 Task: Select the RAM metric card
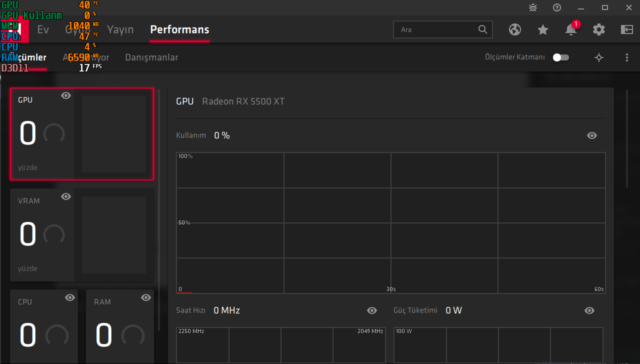[120, 327]
